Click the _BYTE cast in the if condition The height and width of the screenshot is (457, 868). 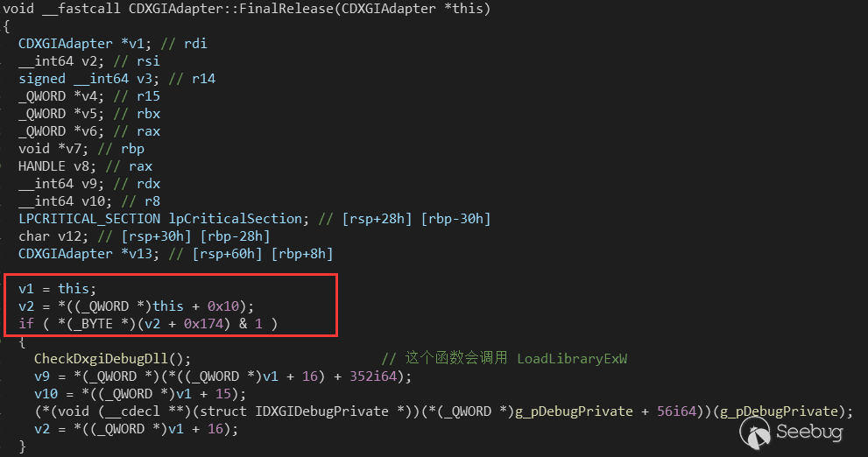(x=96, y=324)
